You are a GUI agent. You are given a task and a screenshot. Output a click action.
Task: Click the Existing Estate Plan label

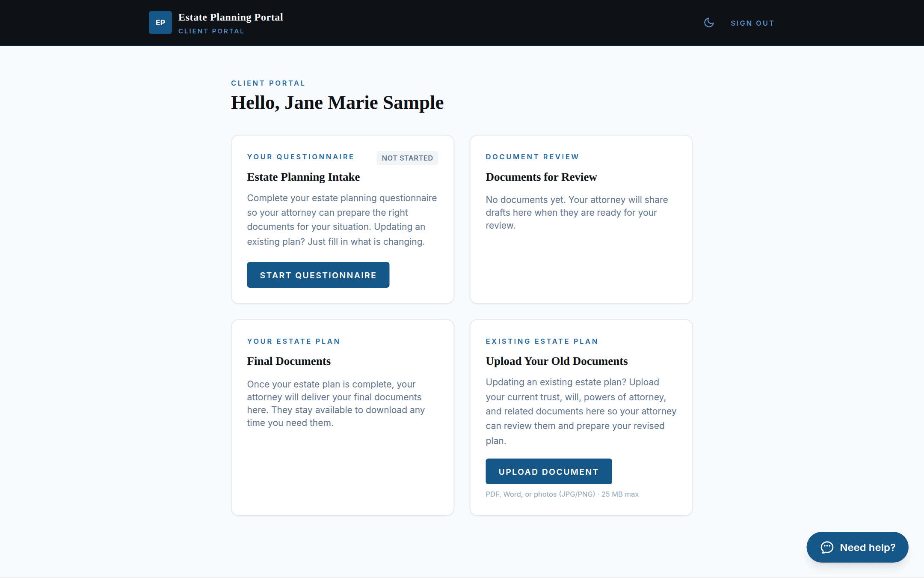point(542,341)
